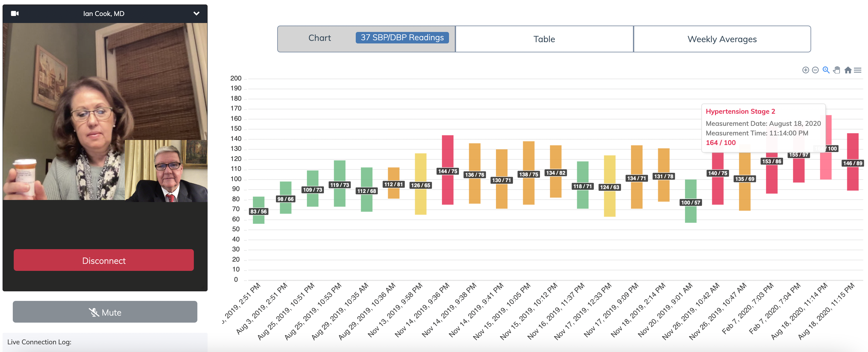Viewport: 868px width, 352px height.
Task: Click the 37 SBP/DBP Readings badge
Action: 402,37
